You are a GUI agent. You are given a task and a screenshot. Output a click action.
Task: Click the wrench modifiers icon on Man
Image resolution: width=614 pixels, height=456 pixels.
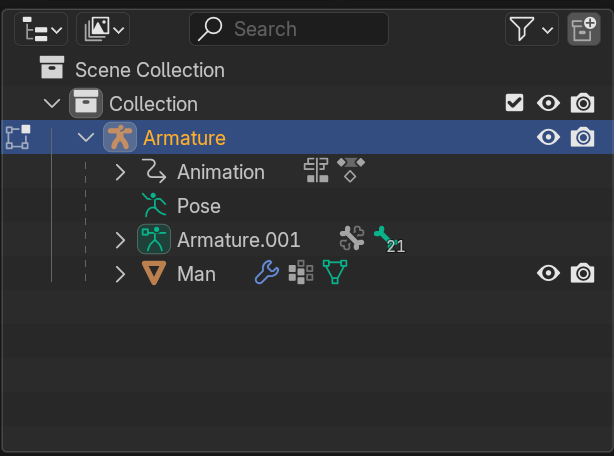click(x=267, y=273)
